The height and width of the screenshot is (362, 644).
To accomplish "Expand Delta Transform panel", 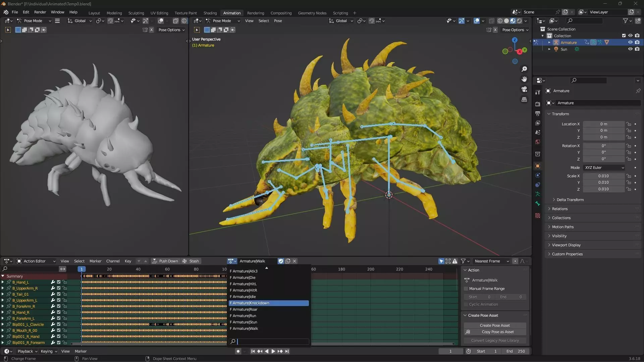I will [x=570, y=200].
